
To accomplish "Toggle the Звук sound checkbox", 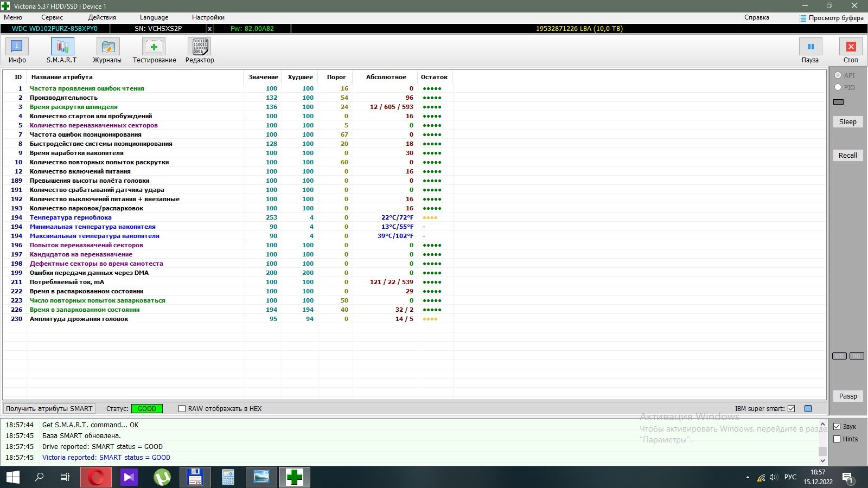I will click(837, 427).
